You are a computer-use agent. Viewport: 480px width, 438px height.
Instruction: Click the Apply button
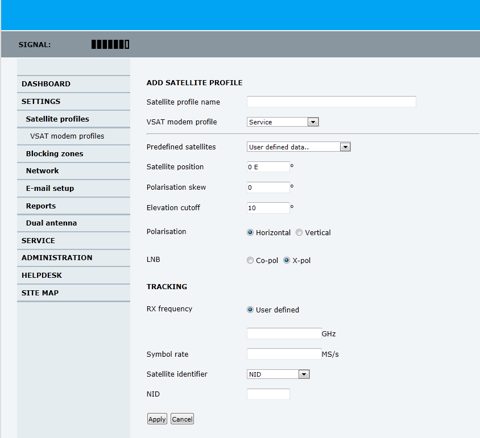point(157,419)
